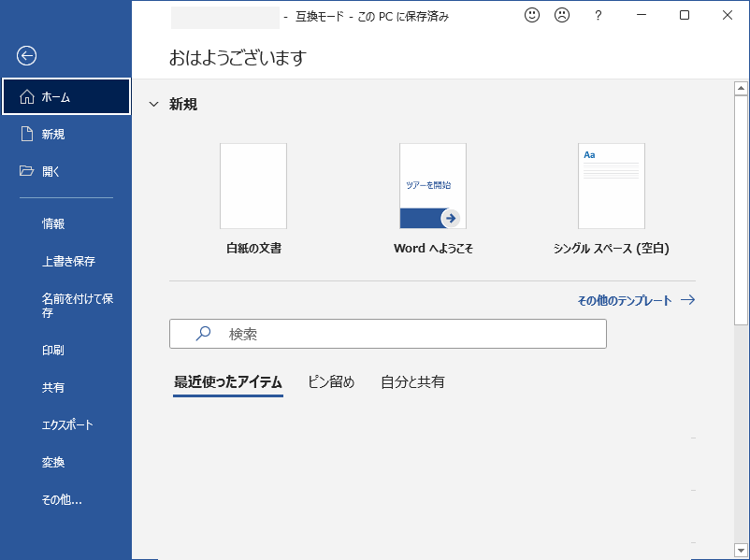Create a 白紙の文書 from its thumbnail
Viewport: 750px width, 560px height.
coord(253,186)
